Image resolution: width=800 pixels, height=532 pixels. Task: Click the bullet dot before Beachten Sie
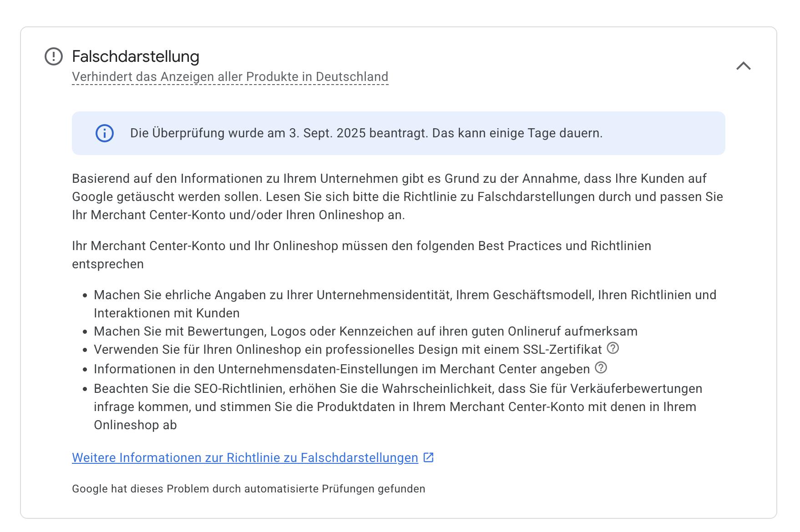pyautogui.click(x=85, y=389)
